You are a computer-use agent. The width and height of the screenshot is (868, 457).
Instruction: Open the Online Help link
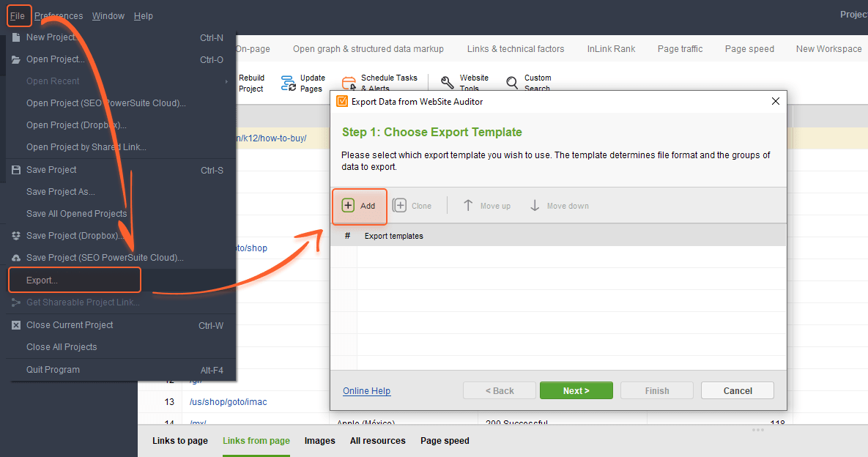(x=366, y=390)
